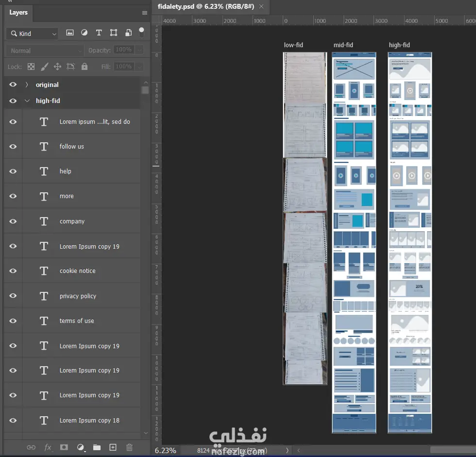Toggle visibility of 'company' layer
The height and width of the screenshot is (457, 476).
pos(13,221)
